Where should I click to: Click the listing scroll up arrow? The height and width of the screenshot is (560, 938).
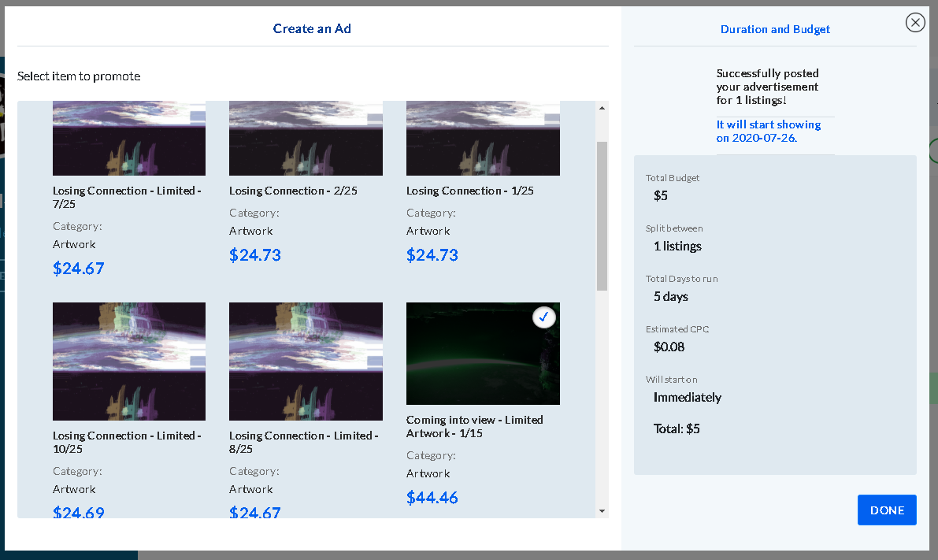pos(602,108)
